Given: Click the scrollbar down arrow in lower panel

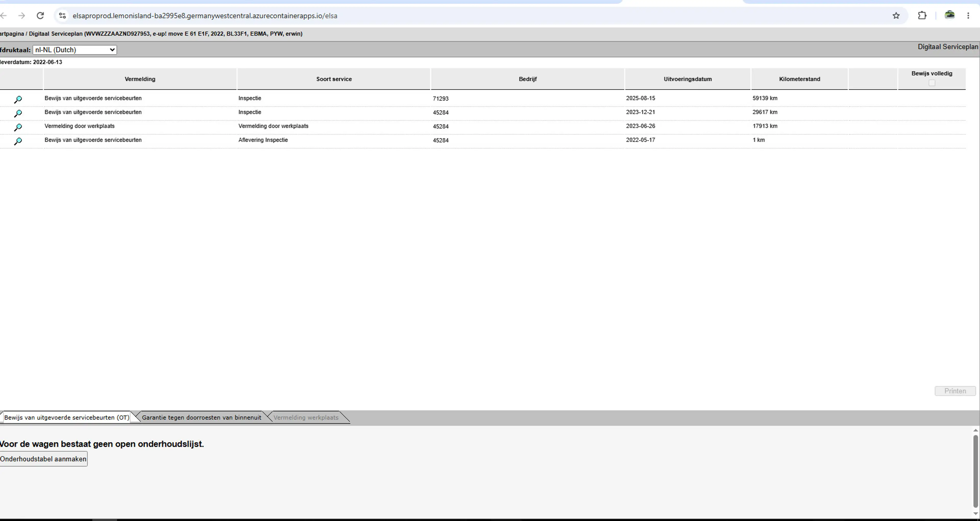Looking at the screenshot, I should 975,514.
